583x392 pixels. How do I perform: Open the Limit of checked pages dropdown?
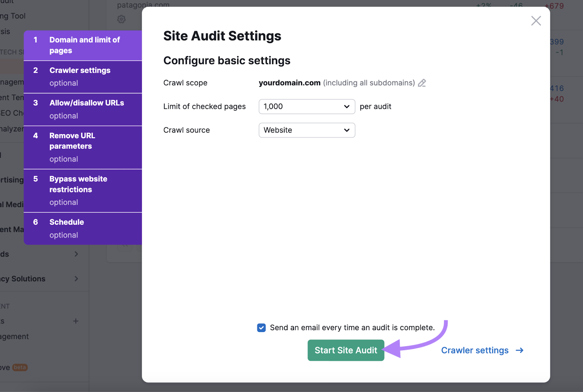(x=306, y=106)
